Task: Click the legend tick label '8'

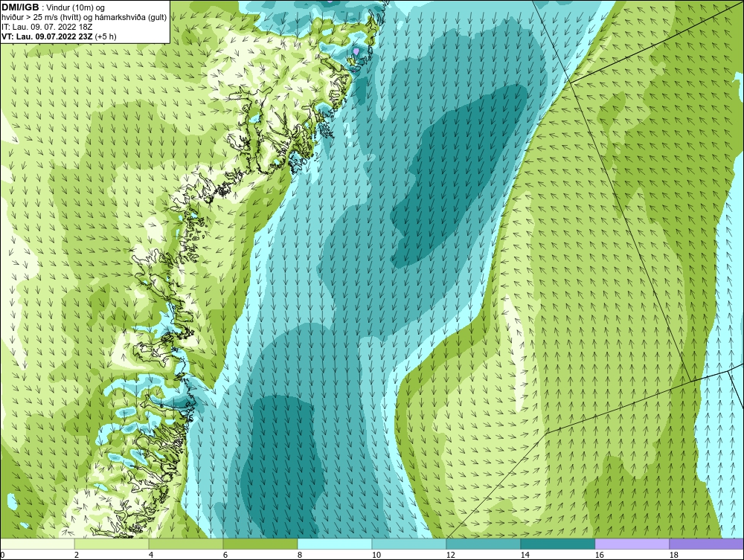Action: (x=299, y=555)
